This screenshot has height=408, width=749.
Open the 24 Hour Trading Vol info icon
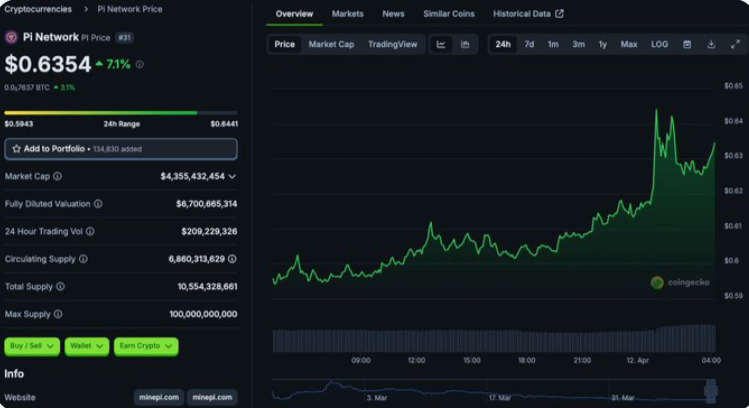90,231
